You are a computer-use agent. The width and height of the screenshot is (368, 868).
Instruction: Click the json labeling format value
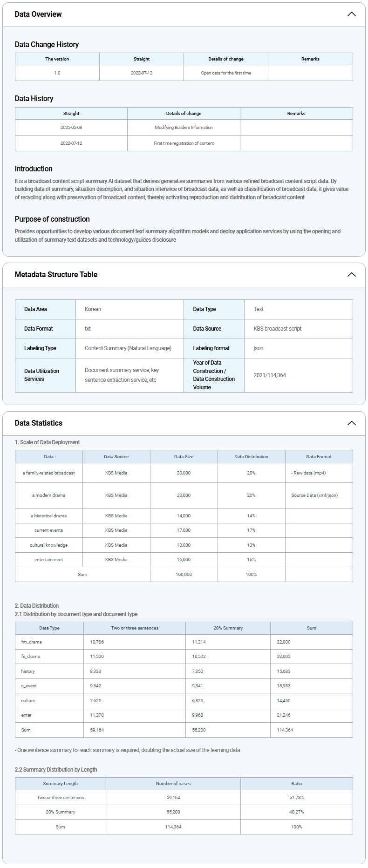pos(258,348)
